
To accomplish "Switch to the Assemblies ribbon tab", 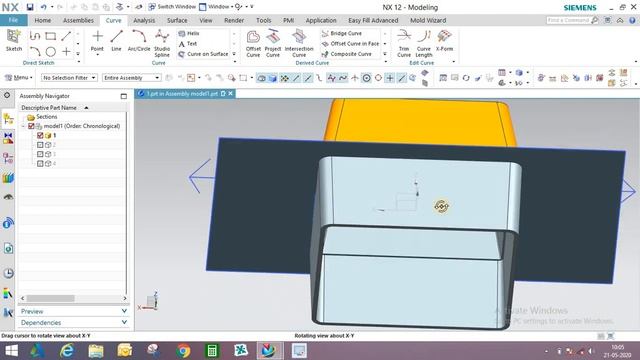I will pyautogui.click(x=78, y=20).
